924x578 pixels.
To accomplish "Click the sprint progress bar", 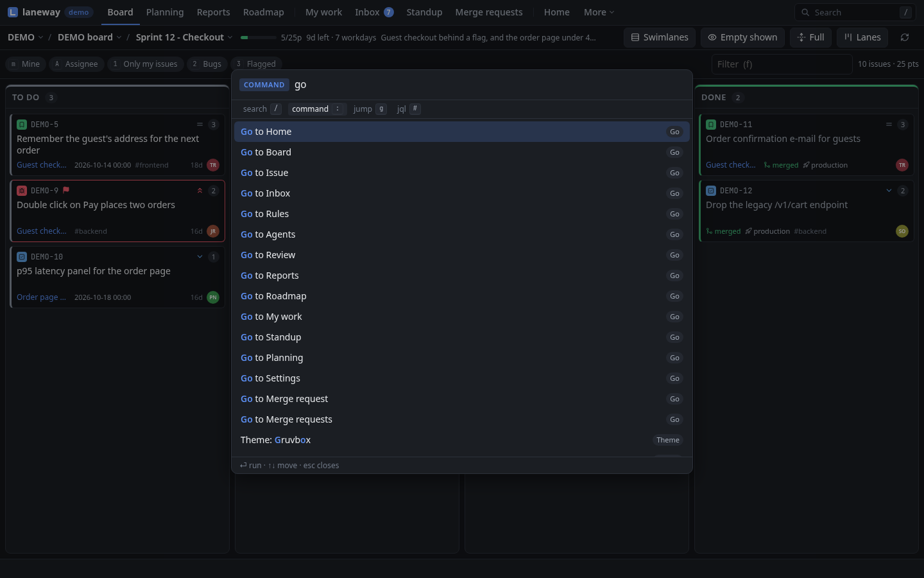I will coord(259,37).
